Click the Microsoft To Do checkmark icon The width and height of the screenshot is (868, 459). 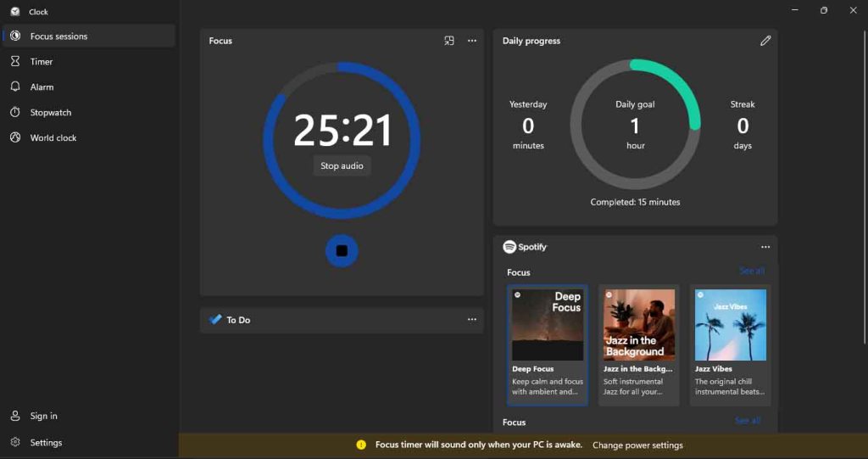tap(215, 319)
